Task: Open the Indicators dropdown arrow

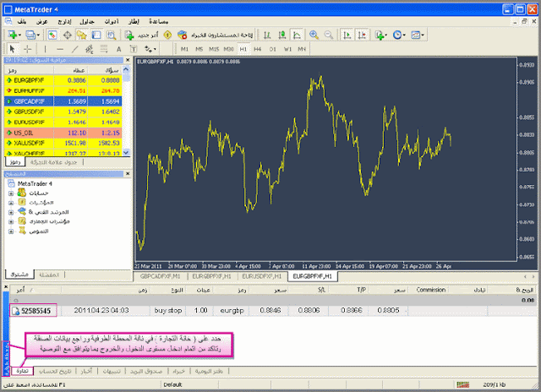Action: tap(386, 35)
